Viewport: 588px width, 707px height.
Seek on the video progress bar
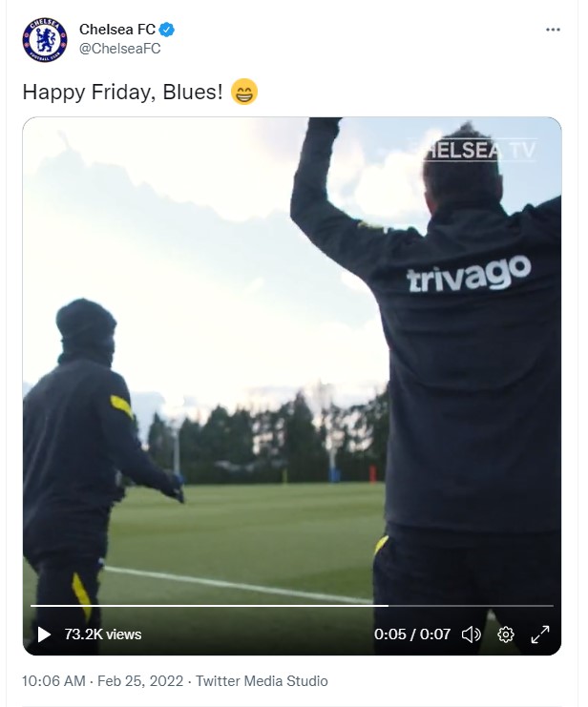[x=291, y=606]
